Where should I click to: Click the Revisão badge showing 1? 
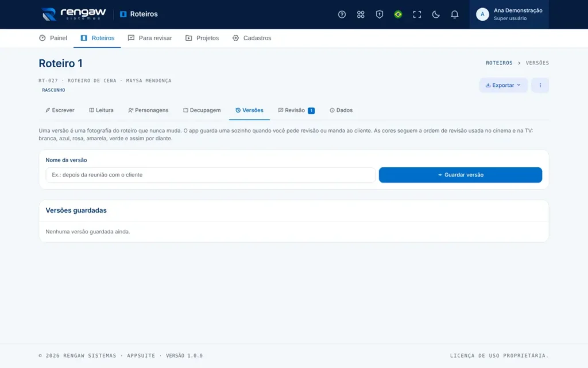coord(311,111)
